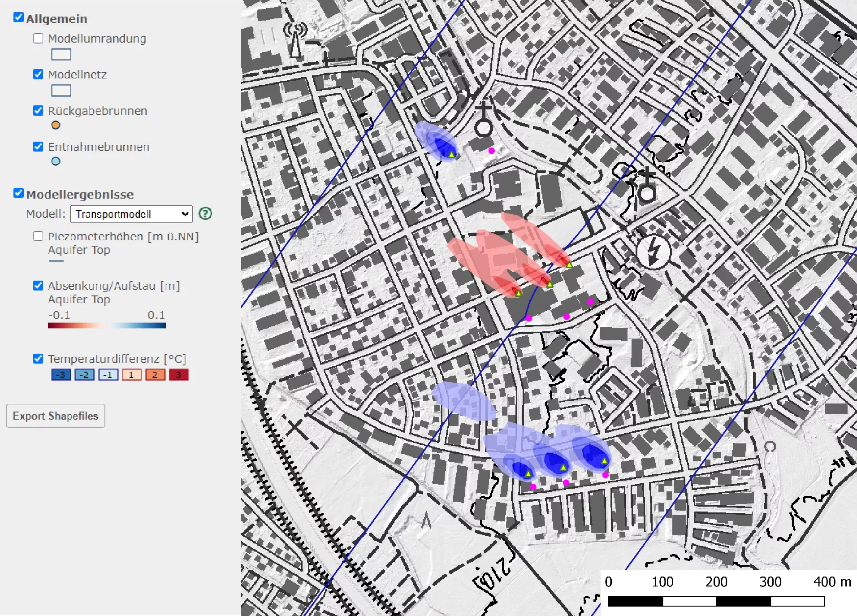Click the yellow triangle well in northern blue plume

click(452, 155)
